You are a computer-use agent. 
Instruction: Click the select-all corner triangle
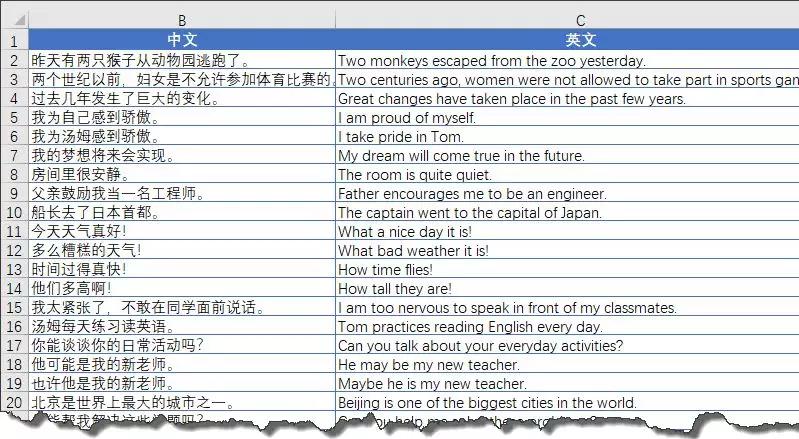coord(19,20)
